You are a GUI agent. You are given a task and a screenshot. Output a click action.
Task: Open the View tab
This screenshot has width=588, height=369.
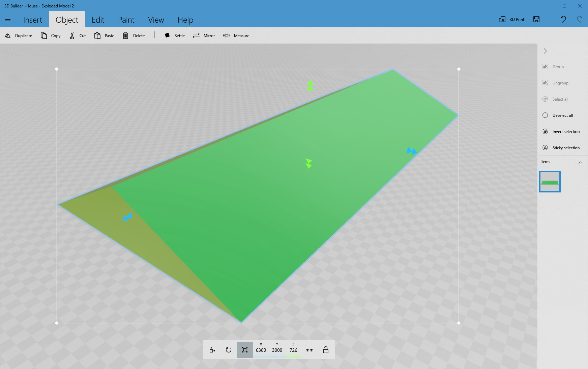156,20
